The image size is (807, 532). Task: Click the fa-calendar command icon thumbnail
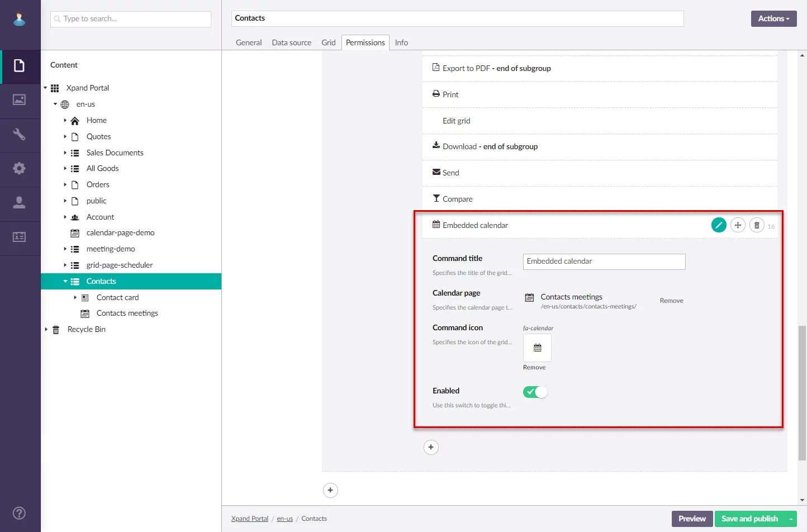click(x=537, y=348)
